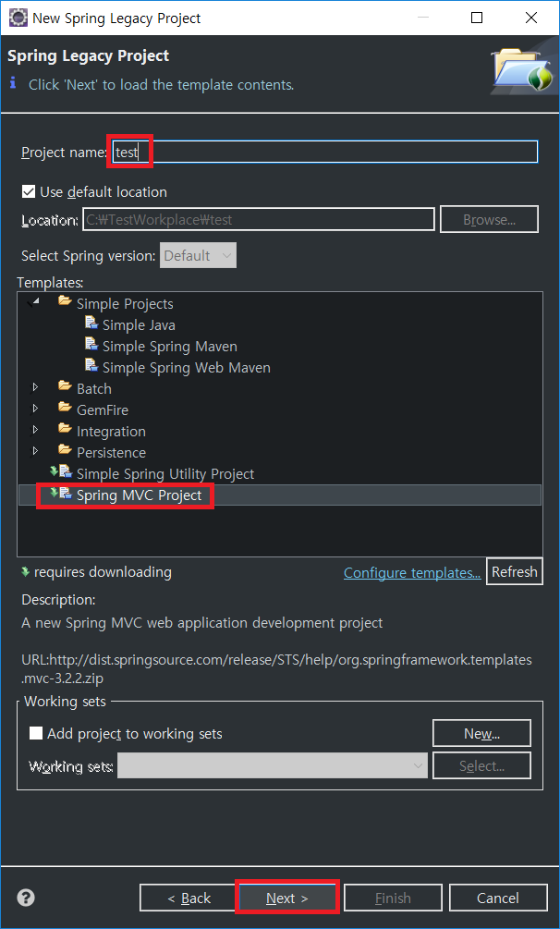Select the Simple Spring Web Maven template

click(186, 368)
